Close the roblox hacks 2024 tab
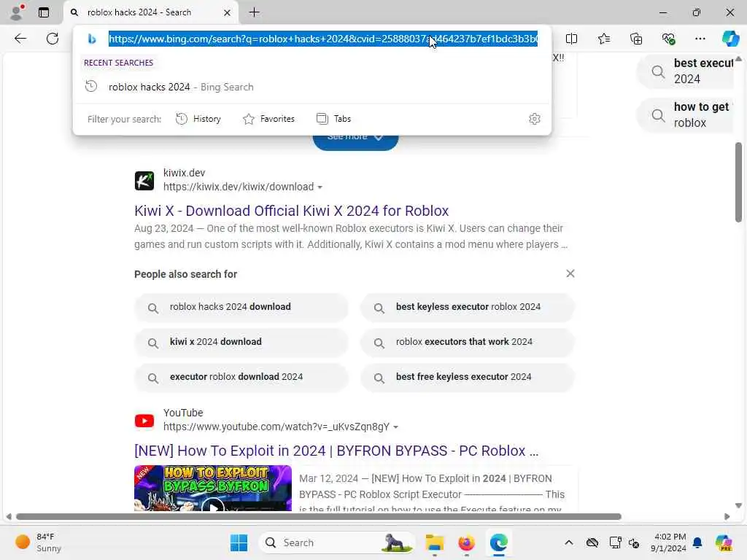 [x=228, y=12]
